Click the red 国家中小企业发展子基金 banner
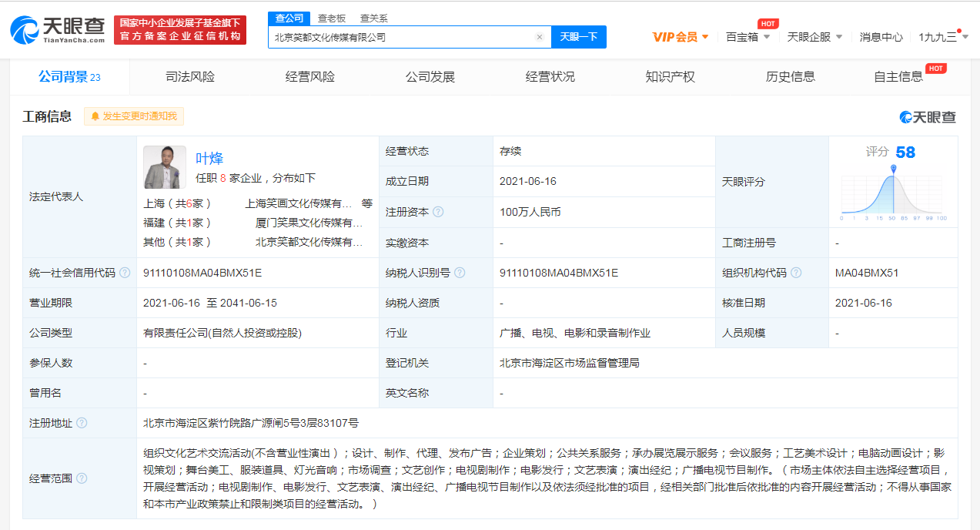 click(180, 29)
